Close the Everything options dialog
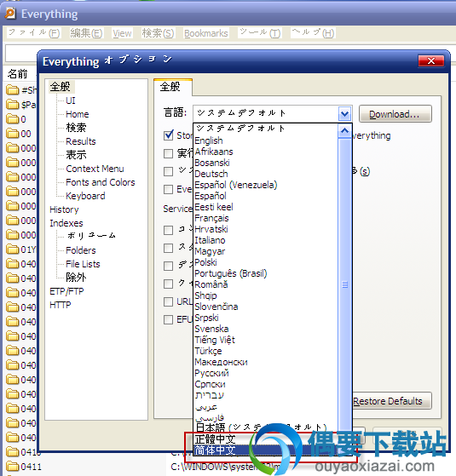The image size is (456, 476). click(430, 61)
